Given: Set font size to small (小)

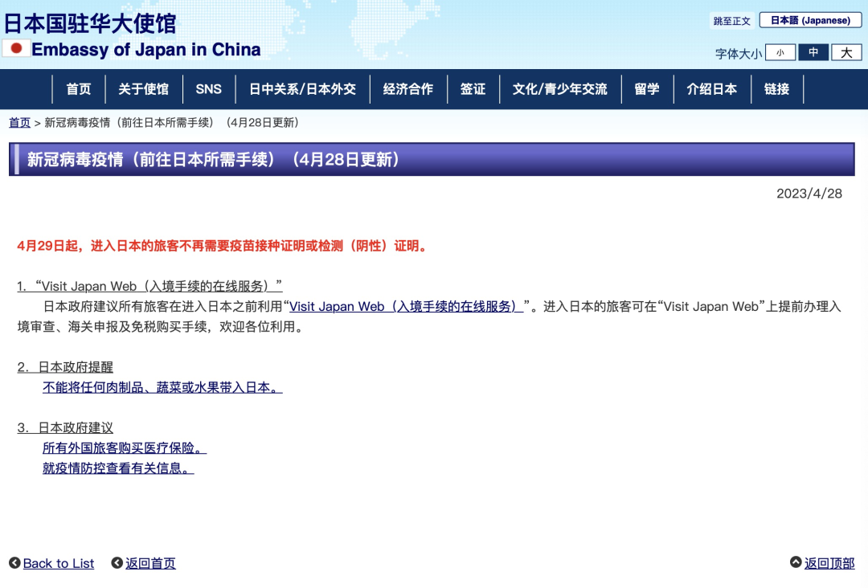Looking at the screenshot, I should [x=780, y=53].
